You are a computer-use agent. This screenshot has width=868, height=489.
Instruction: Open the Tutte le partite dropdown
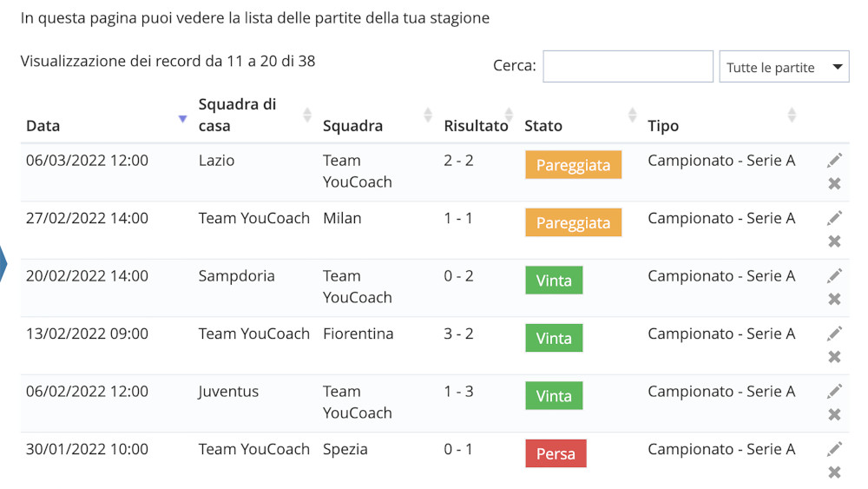point(784,67)
